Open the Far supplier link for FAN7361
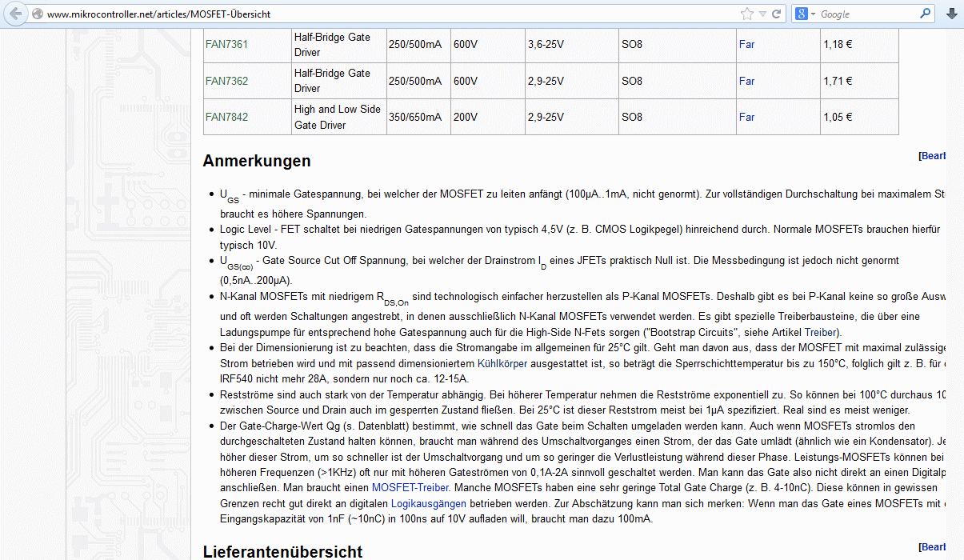This screenshot has width=964, height=560. coord(746,45)
